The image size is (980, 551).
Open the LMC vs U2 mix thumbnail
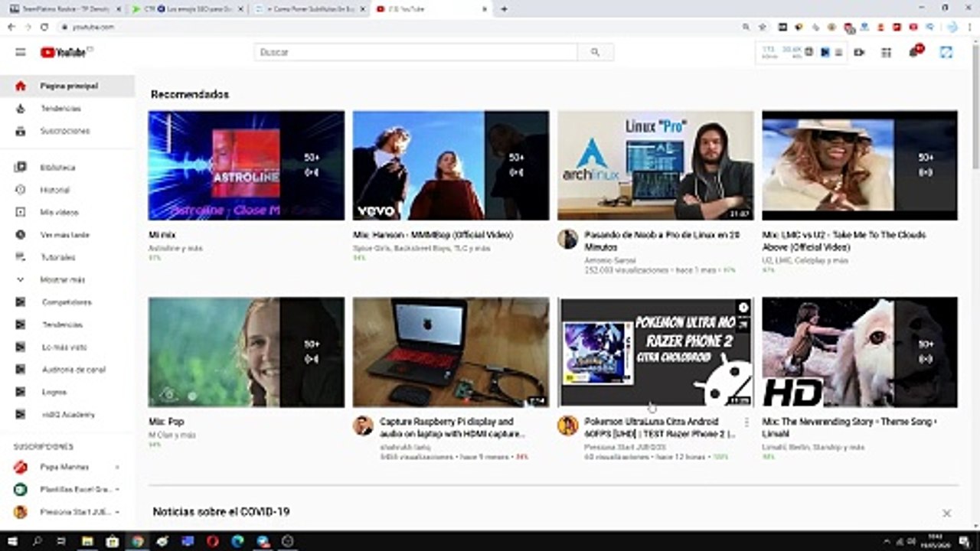(x=860, y=165)
